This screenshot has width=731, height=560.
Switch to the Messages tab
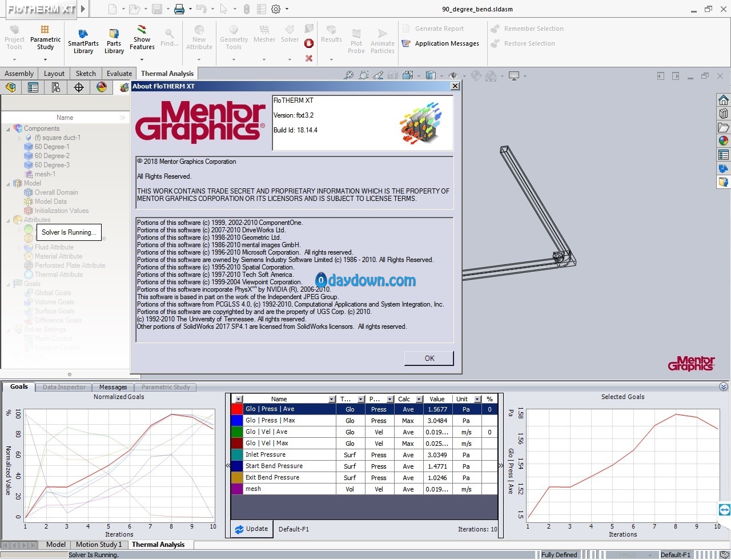coord(113,387)
